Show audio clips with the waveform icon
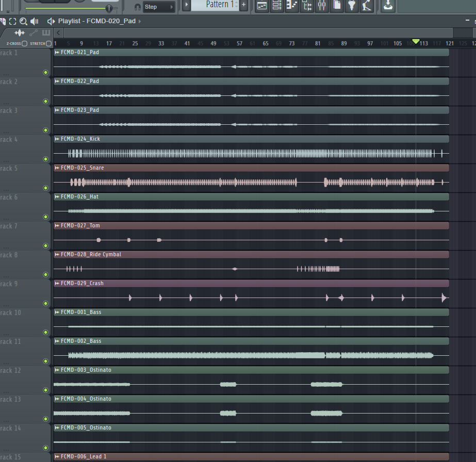Viewport: 476px width, 462px height. tap(20, 33)
